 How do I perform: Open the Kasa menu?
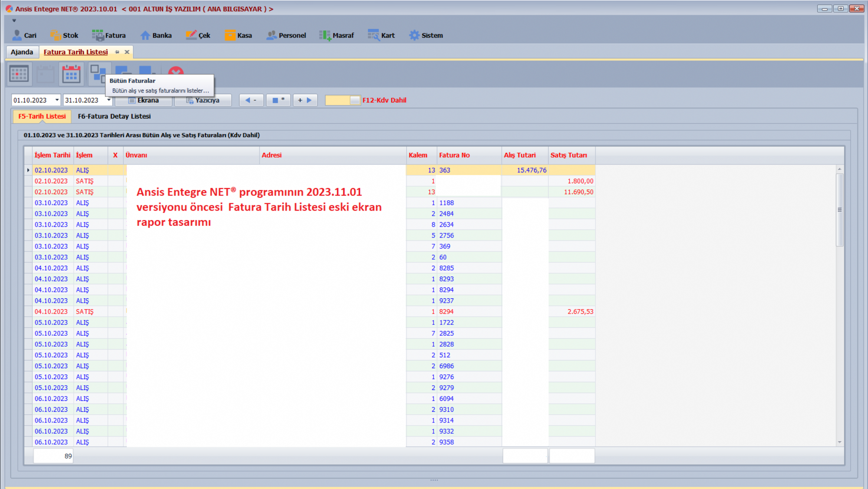[238, 35]
